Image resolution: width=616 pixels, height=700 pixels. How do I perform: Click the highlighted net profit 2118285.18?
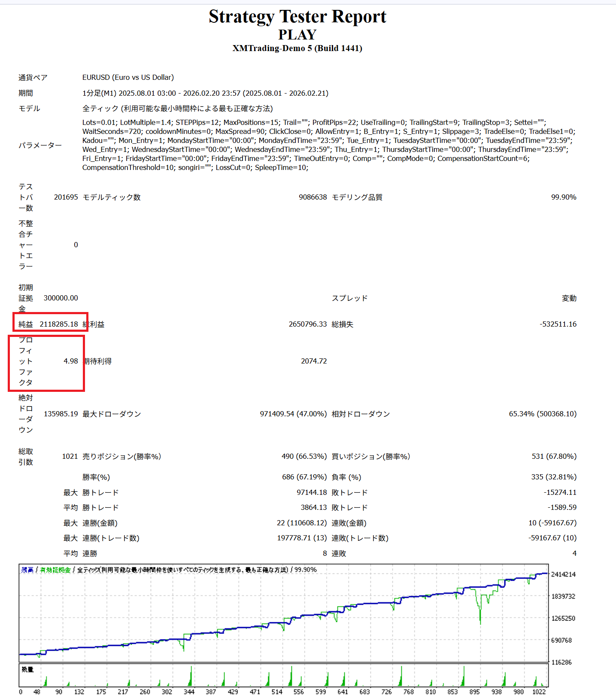pos(59,324)
